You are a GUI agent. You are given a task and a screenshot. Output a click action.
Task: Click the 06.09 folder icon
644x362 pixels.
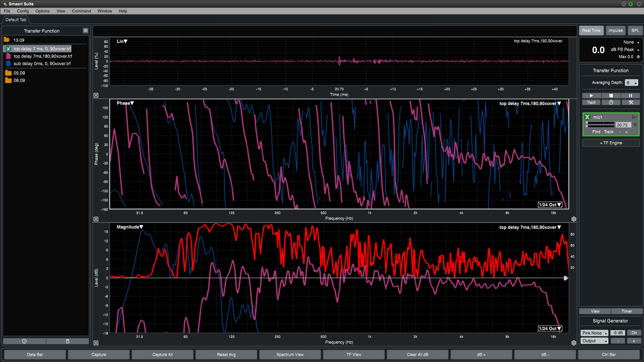[x=8, y=80]
